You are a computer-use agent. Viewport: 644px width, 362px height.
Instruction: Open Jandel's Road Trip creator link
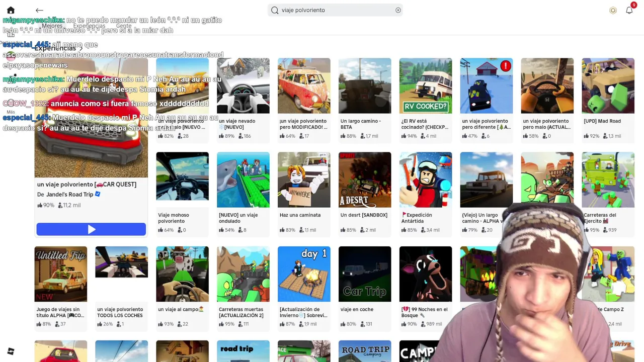[69, 195]
